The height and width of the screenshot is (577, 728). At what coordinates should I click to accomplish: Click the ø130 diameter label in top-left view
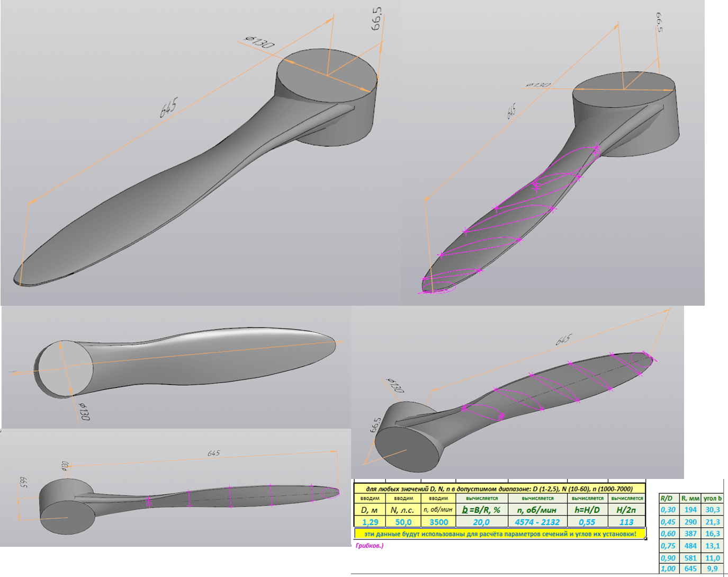click(x=259, y=41)
